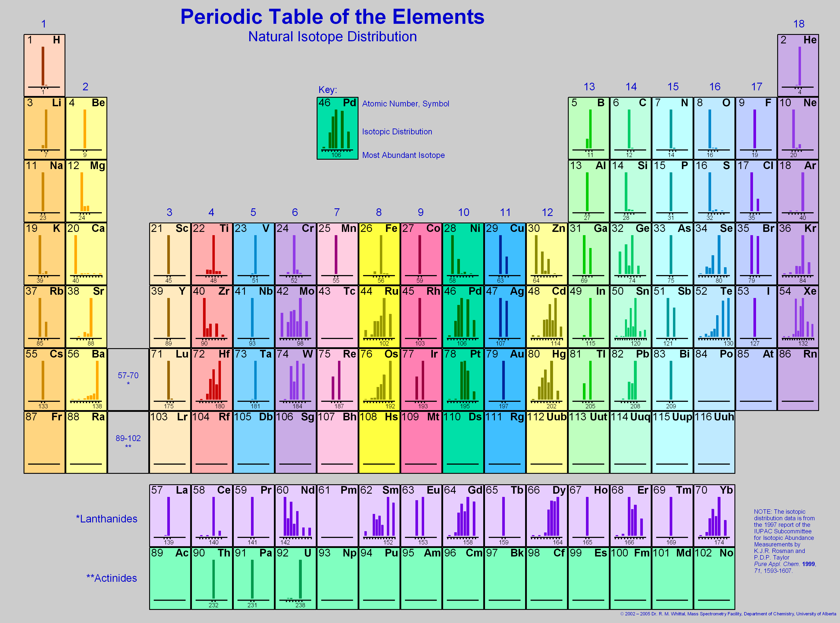
Task: Click the Barium (Ba) cell
Action: tap(86, 379)
